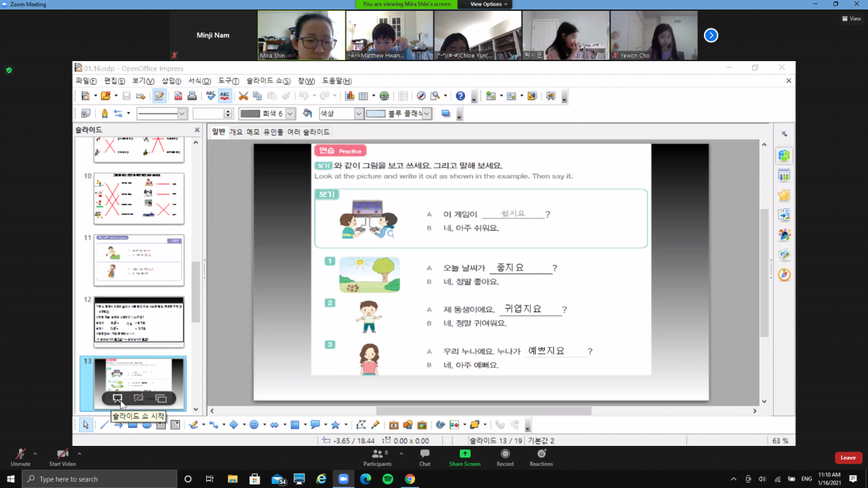Open the Stars shapes dropdown arrow
Screen dimensions: 868x488
click(345, 425)
